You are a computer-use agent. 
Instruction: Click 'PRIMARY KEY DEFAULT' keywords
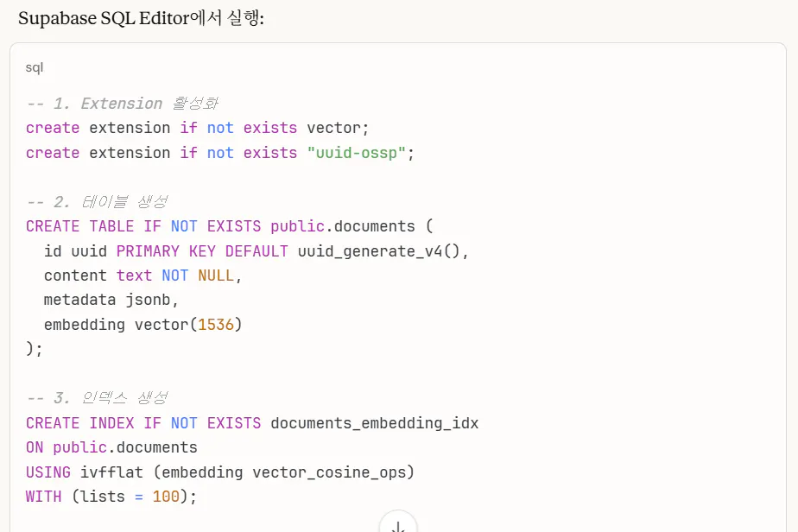(x=202, y=251)
